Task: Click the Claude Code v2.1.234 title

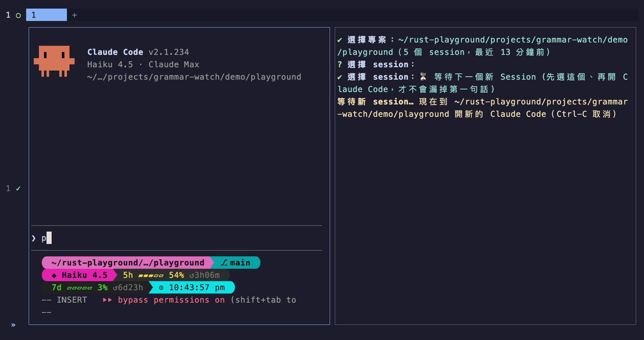Action: [x=138, y=52]
